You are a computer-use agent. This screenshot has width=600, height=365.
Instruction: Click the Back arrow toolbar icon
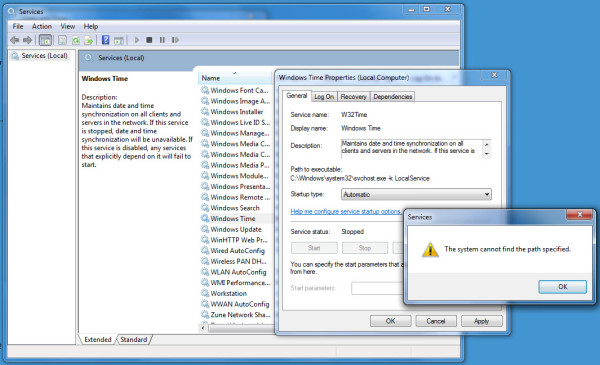pyautogui.click(x=15, y=40)
